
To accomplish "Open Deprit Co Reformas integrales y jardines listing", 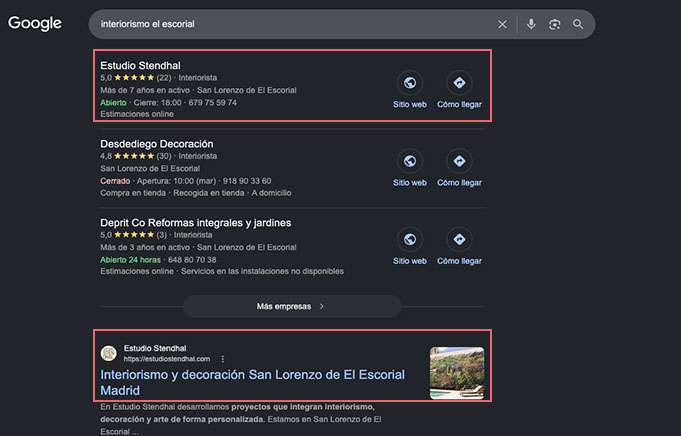I will (x=196, y=223).
